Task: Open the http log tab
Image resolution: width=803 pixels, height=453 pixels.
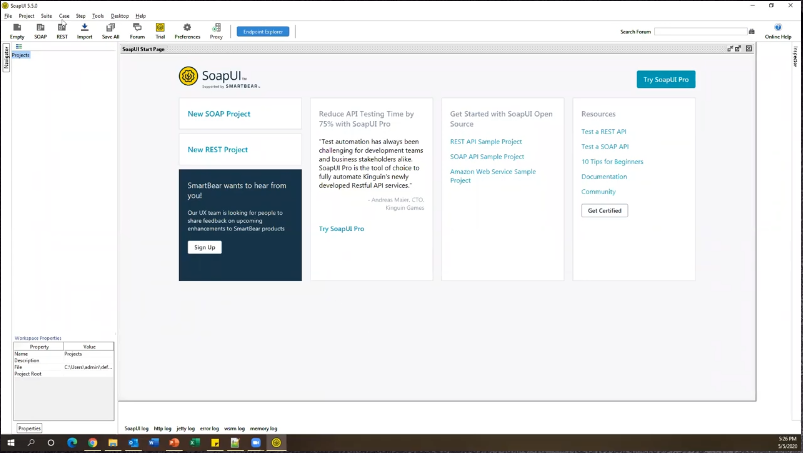Action: [162, 428]
